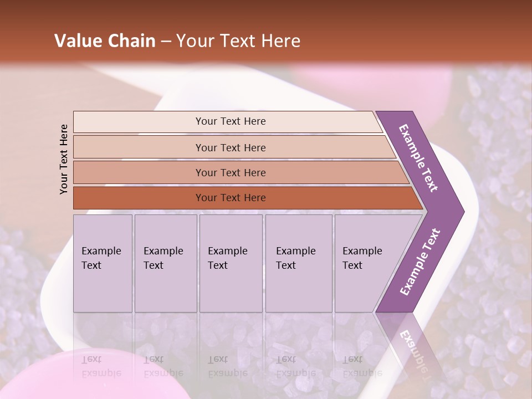Select the fourth "Example Text" box from left
Image resolution: width=532 pixels, height=399 pixels.
298,263
